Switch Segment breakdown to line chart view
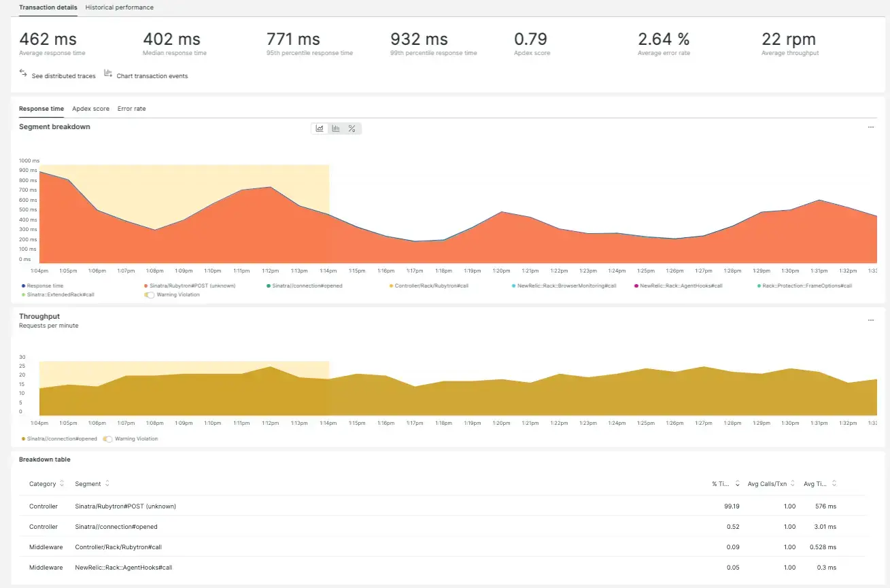This screenshot has width=890, height=588. click(x=320, y=128)
